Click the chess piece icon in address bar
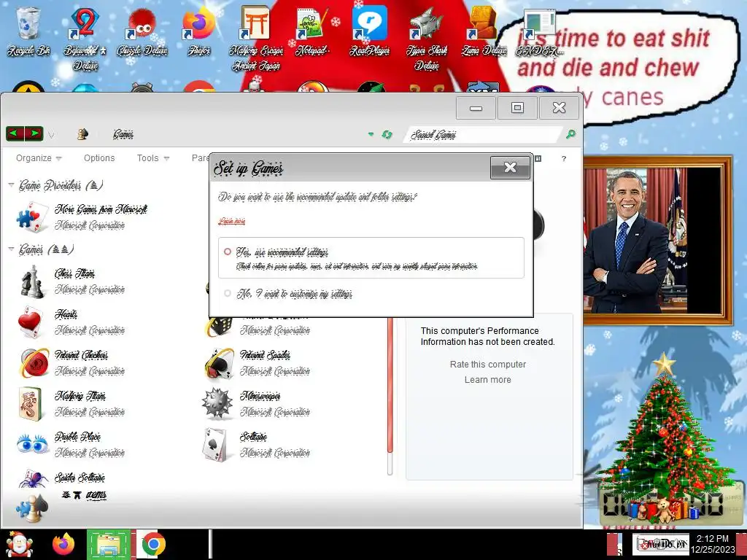The height and width of the screenshot is (560, 747). click(82, 134)
